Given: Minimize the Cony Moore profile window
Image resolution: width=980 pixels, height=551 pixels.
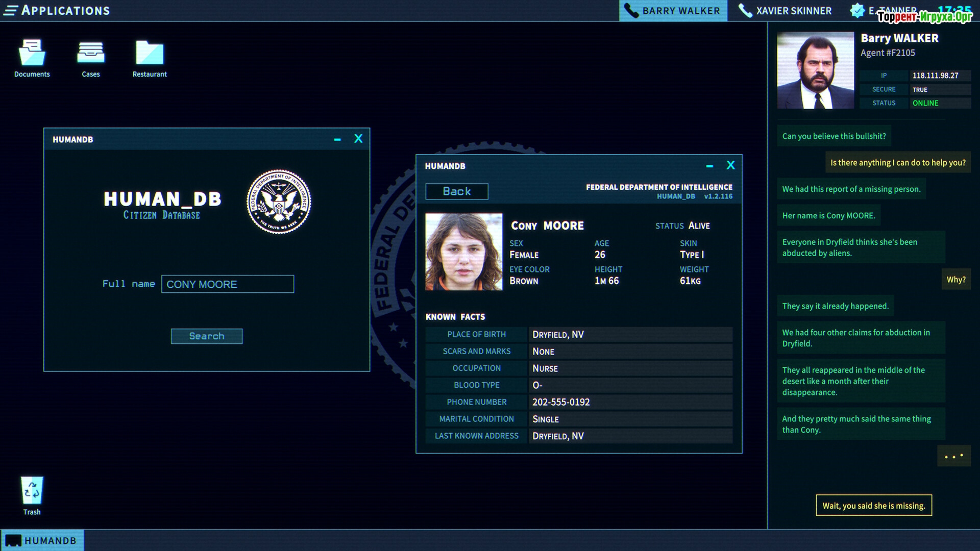Looking at the screenshot, I should 709,166.
